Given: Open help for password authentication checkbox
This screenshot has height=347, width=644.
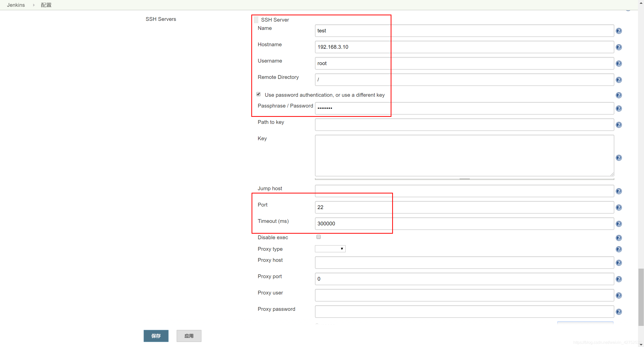Looking at the screenshot, I should pyautogui.click(x=619, y=95).
